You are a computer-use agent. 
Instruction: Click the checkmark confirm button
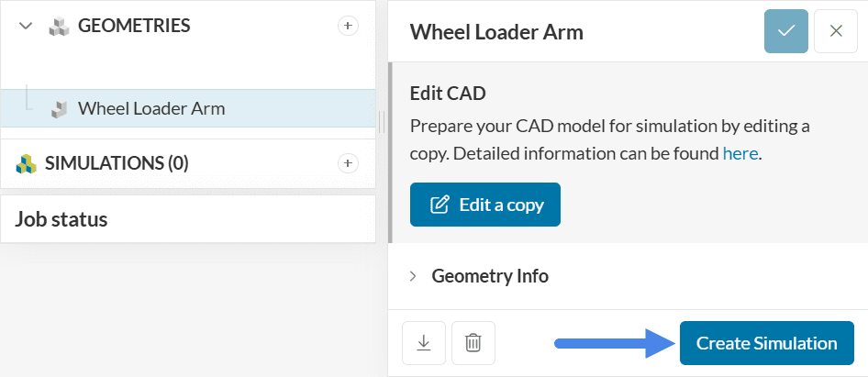pos(786,31)
